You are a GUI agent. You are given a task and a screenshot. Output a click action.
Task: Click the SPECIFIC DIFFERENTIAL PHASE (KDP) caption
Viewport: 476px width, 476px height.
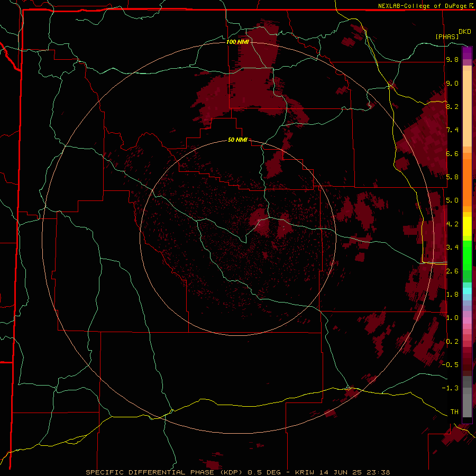(164, 472)
